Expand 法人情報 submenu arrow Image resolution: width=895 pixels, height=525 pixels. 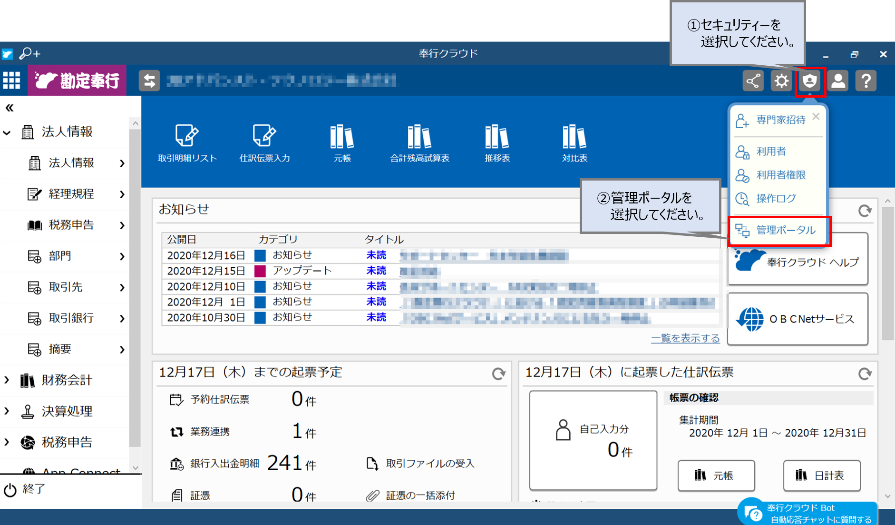tap(122, 163)
